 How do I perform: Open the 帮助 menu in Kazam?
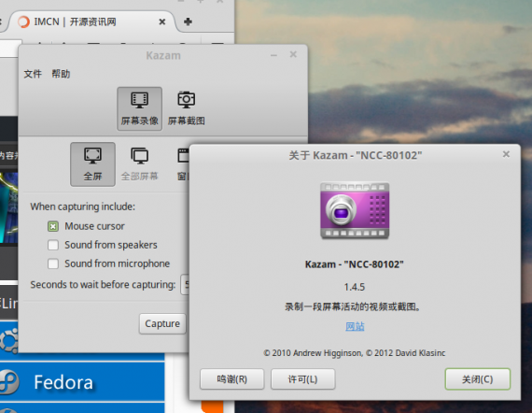(x=61, y=74)
